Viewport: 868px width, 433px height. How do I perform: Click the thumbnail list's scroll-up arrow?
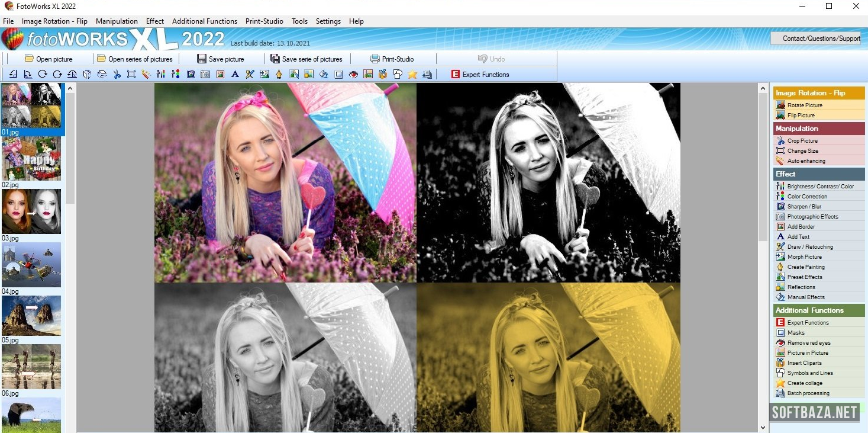70,88
